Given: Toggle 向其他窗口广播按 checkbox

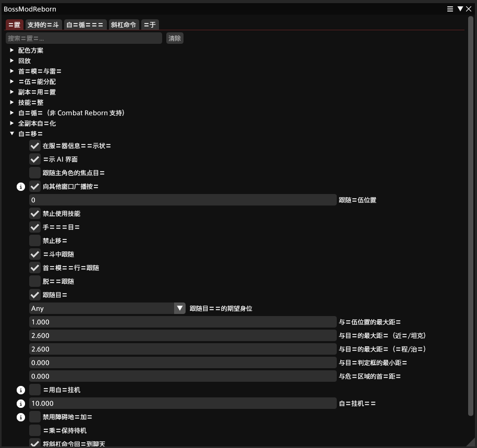Looking at the screenshot, I should tap(35, 187).
